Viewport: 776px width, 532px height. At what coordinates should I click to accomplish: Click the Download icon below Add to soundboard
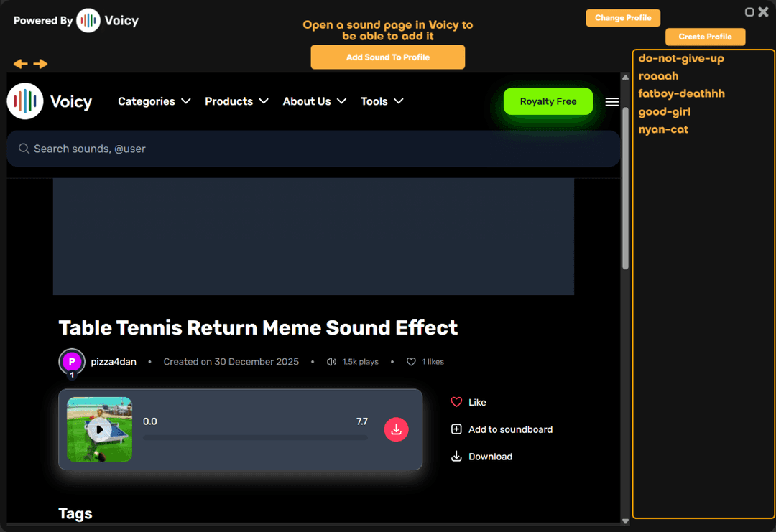457,456
